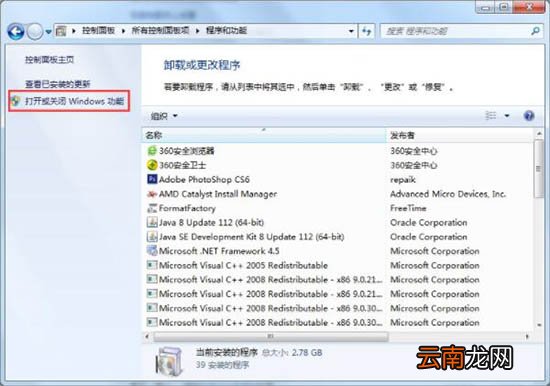Viewport: 550px width, 386px height.
Task: Click the 360安全卫士 icon
Action: pos(152,165)
